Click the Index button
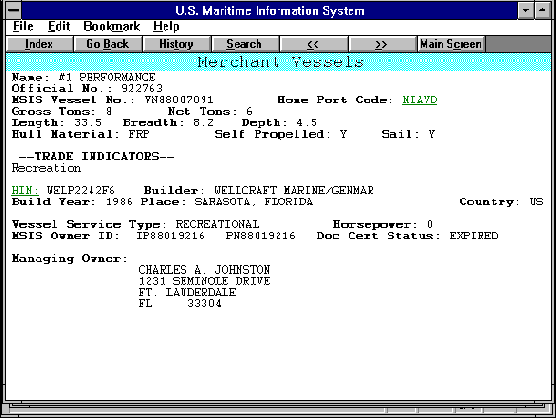 [39, 44]
